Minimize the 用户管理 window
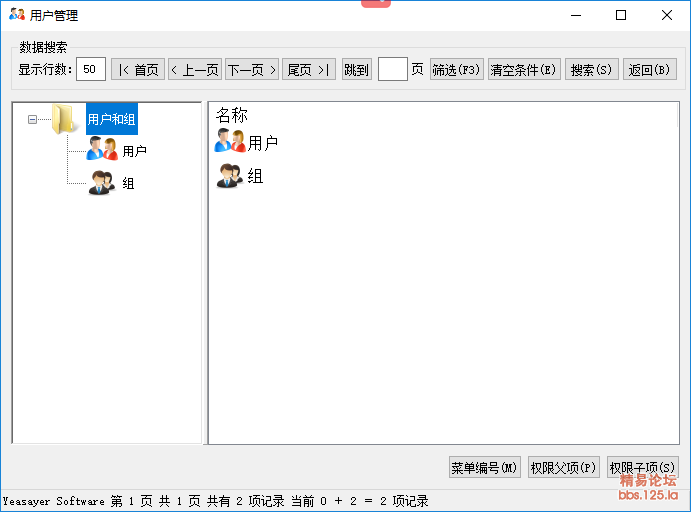The height and width of the screenshot is (512, 691). [576, 15]
